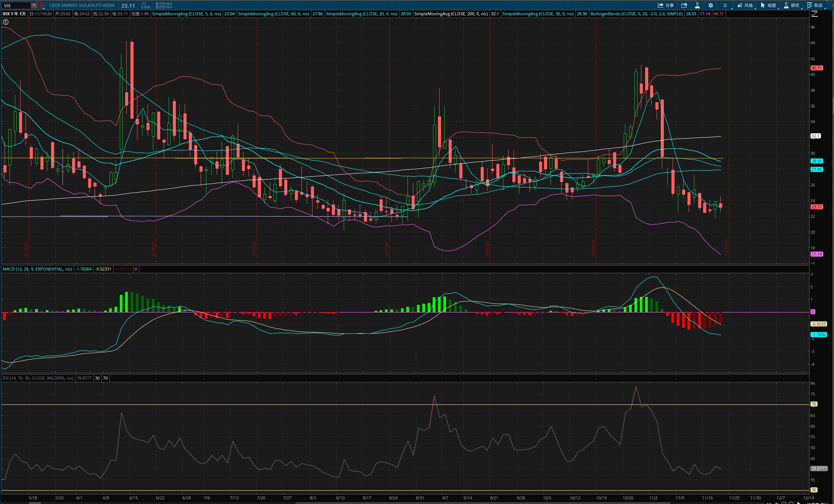Open the VIX symbol dropdown arrow

click(34, 5)
